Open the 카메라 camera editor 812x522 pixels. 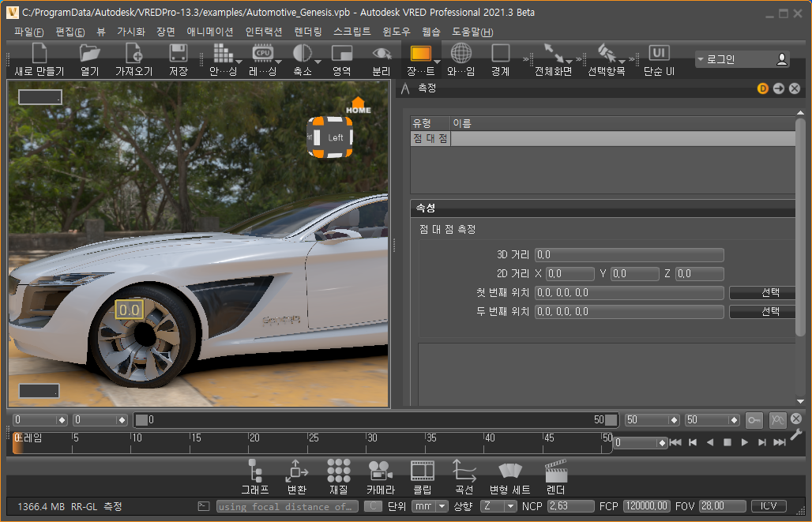380,471
